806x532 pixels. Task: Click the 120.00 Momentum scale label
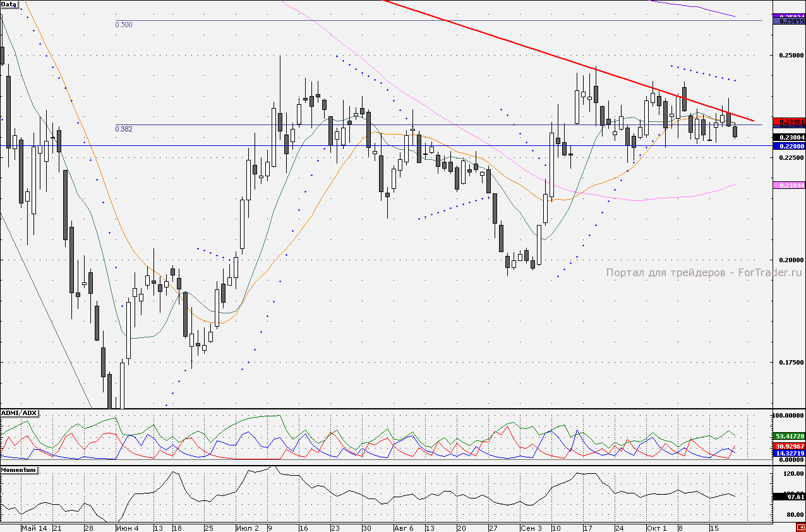[x=793, y=473]
